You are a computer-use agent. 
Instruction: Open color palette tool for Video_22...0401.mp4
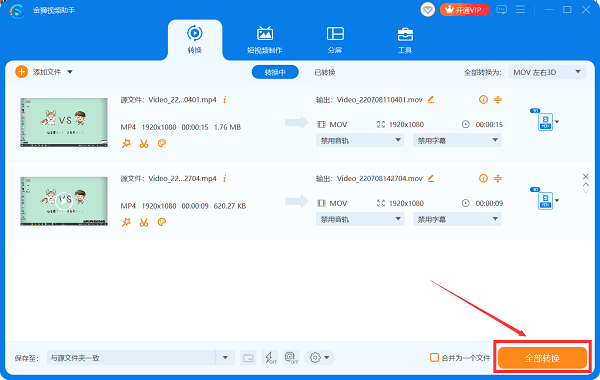point(162,144)
